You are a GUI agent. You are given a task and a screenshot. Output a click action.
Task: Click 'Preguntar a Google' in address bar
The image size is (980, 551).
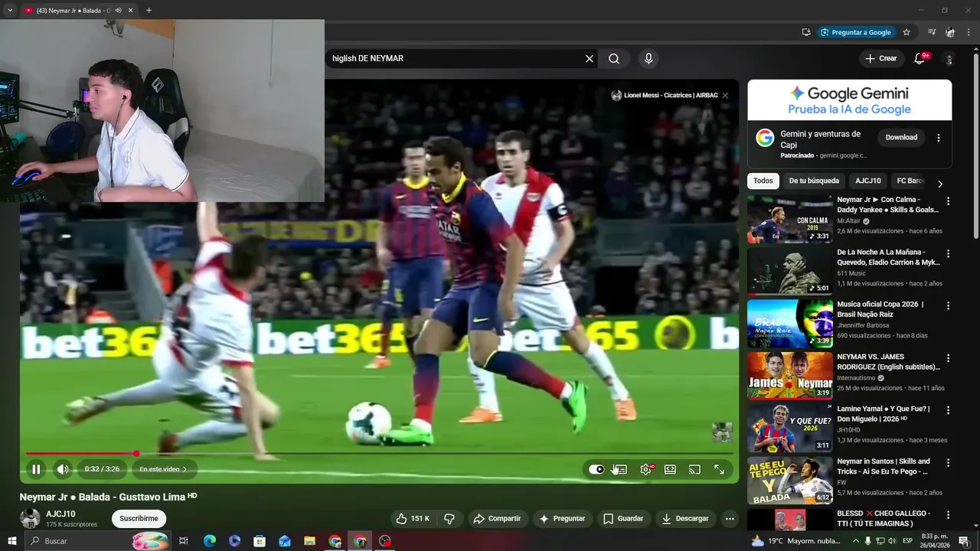pyautogui.click(x=855, y=32)
